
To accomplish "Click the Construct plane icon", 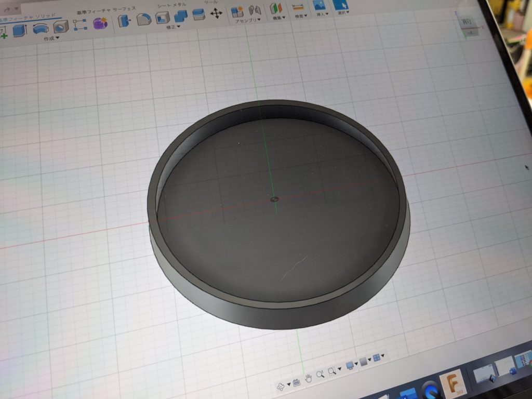I will [x=276, y=9].
